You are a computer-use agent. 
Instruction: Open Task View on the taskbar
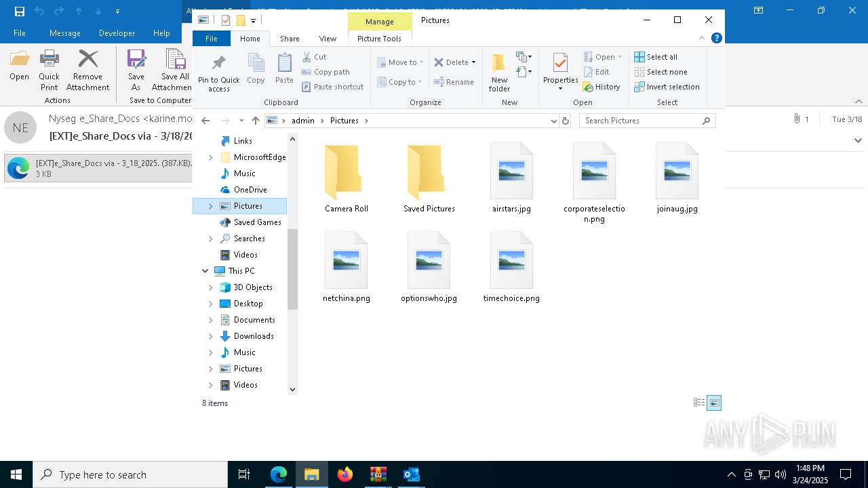(x=244, y=474)
